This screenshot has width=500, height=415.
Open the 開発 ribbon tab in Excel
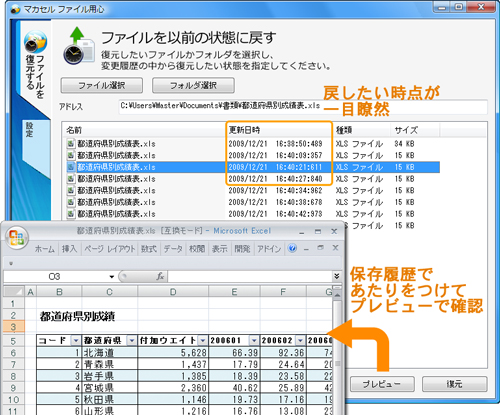[242, 249]
